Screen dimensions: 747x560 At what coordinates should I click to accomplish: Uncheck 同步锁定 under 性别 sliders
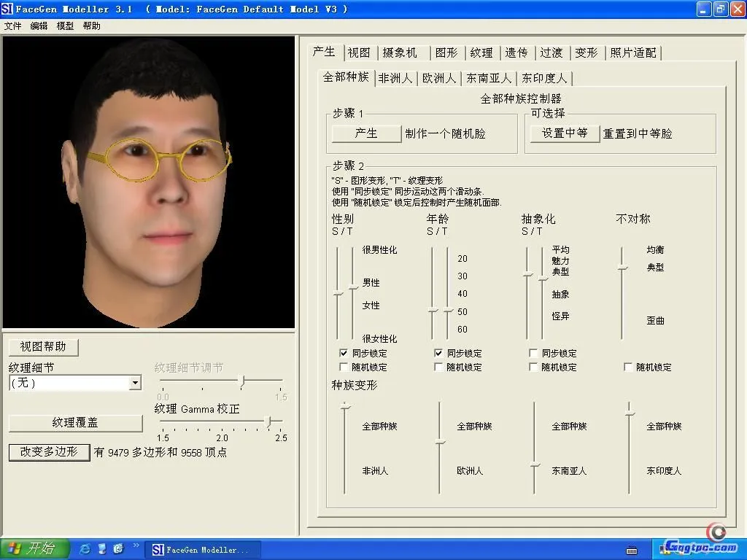pos(344,353)
